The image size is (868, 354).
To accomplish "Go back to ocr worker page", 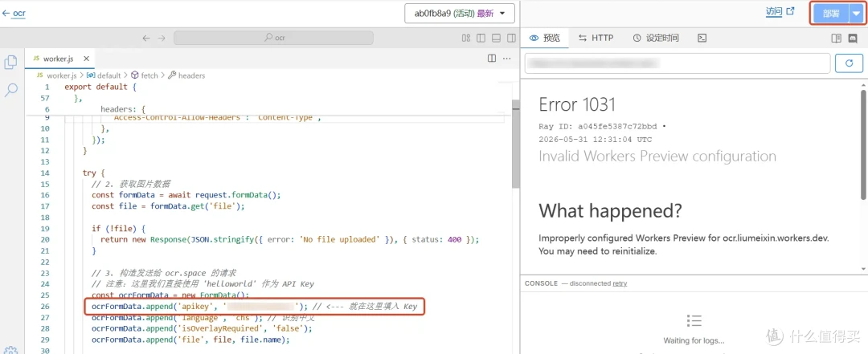I will pos(14,13).
